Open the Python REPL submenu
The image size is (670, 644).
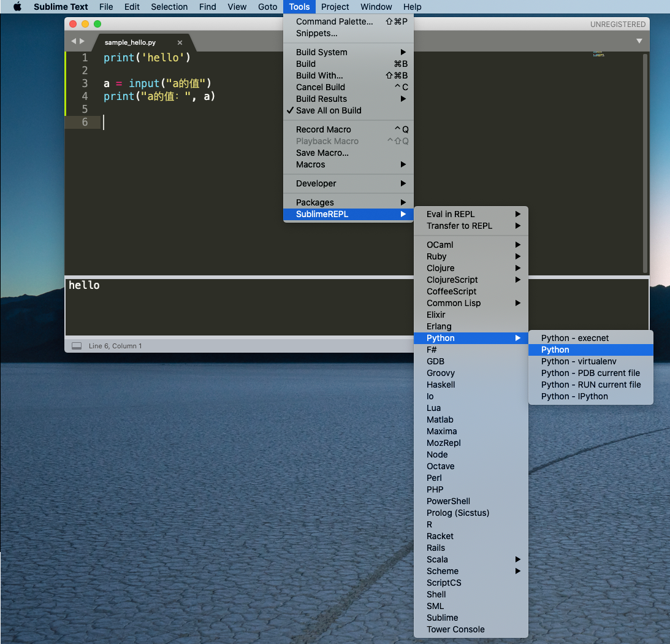coord(471,338)
